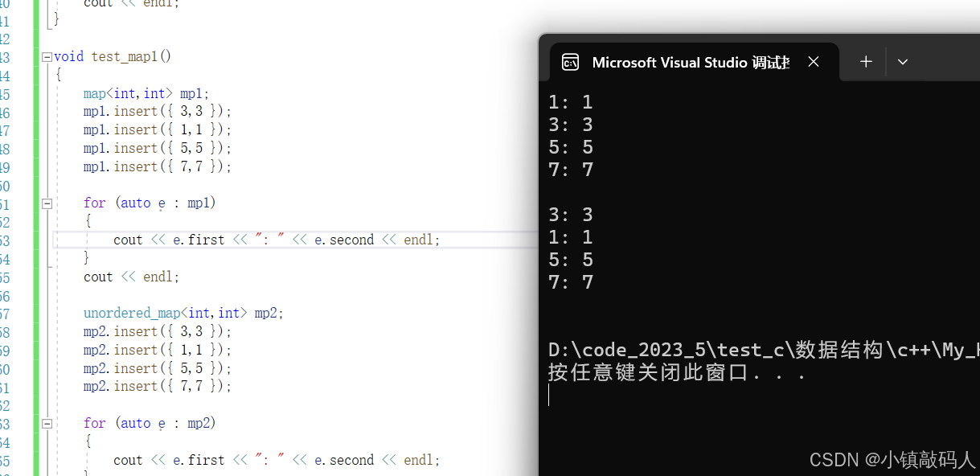The image size is (980, 476).
Task: Click the D:\code_2023_5 path line in console
Action: tap(764, 350)
